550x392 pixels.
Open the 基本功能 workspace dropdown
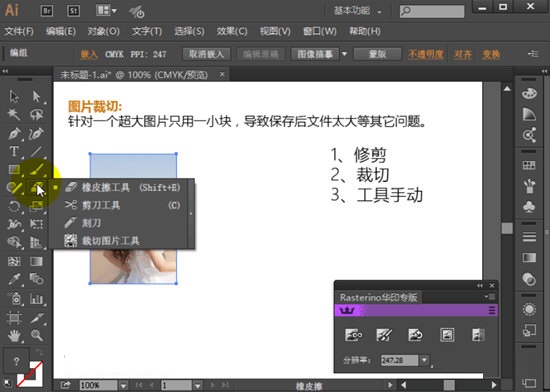click(x=358, y=11)
